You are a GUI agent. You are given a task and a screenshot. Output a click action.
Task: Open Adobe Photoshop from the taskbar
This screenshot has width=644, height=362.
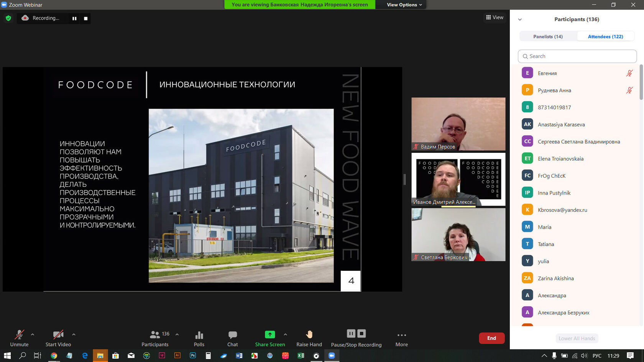pyautogui.click(x=193, y=355)
